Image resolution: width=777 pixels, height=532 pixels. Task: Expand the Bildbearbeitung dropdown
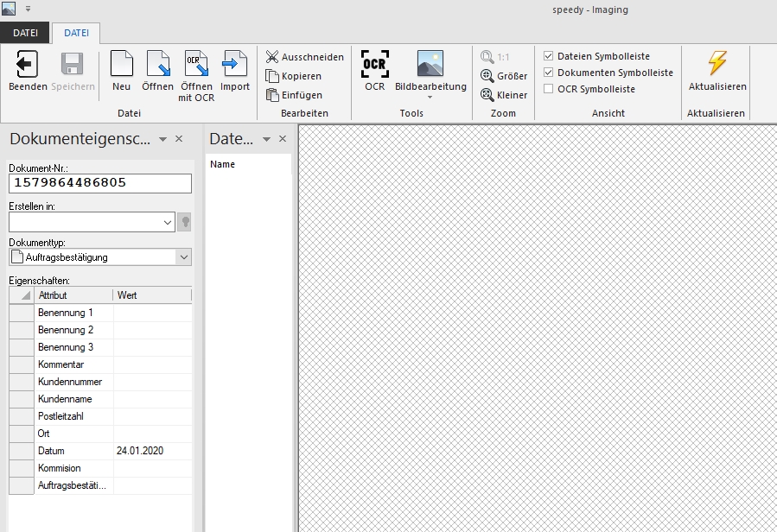[430, 97]
